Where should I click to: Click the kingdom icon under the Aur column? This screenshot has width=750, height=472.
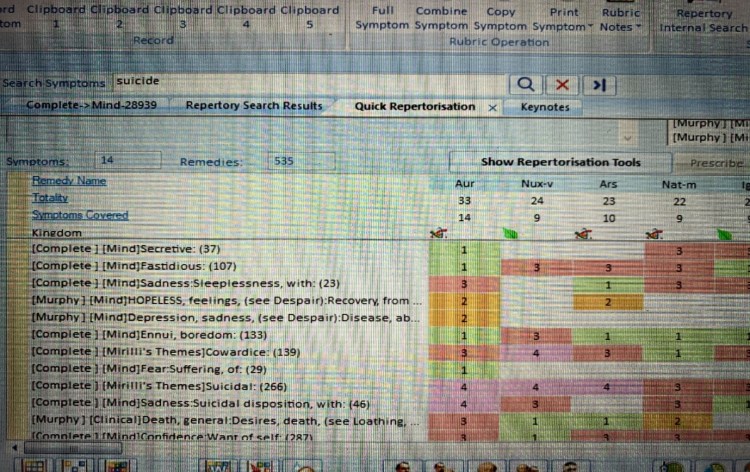(x=436, y=232)
